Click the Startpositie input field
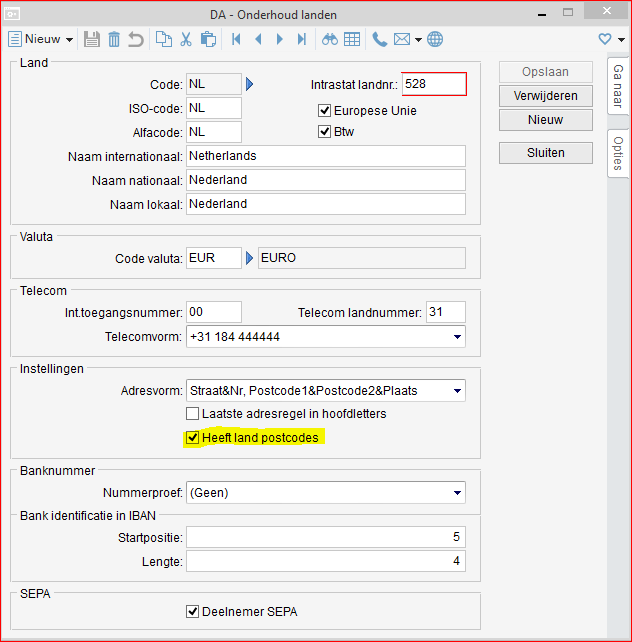Screen dimensions: 632x642 pyautogui.click(x=326, y=537)
